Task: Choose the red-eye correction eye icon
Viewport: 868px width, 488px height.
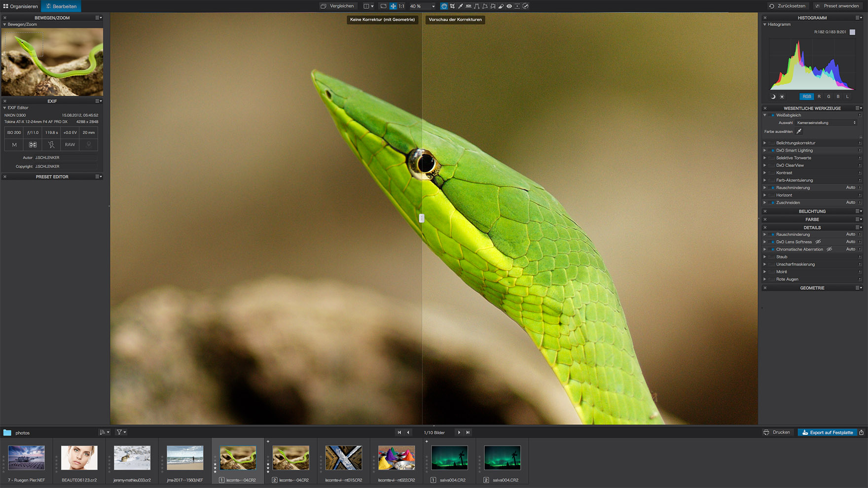Action: tap(509, 6)
